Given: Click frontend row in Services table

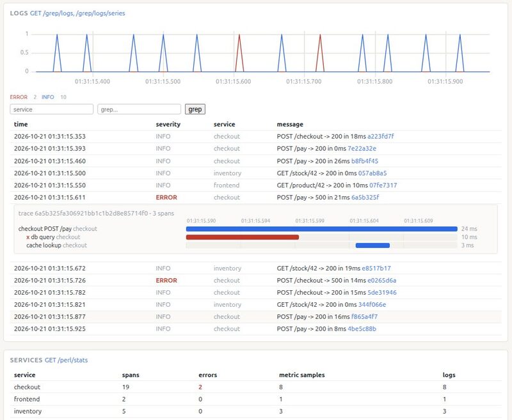Looking at the screenshot, I should (x=255, y=399).
